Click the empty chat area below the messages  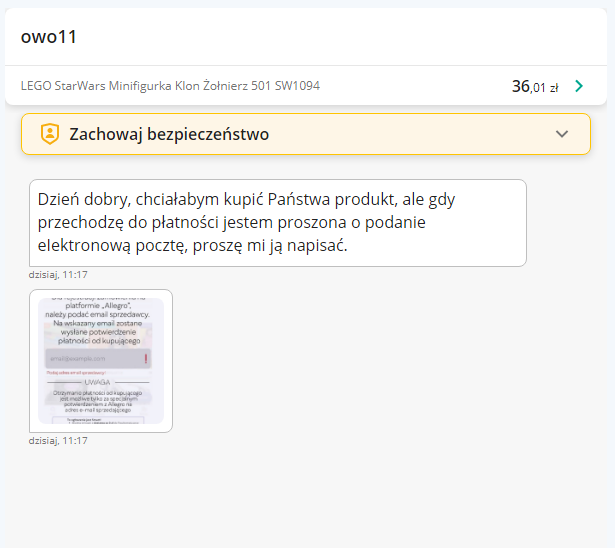click(x=307, y=495)
